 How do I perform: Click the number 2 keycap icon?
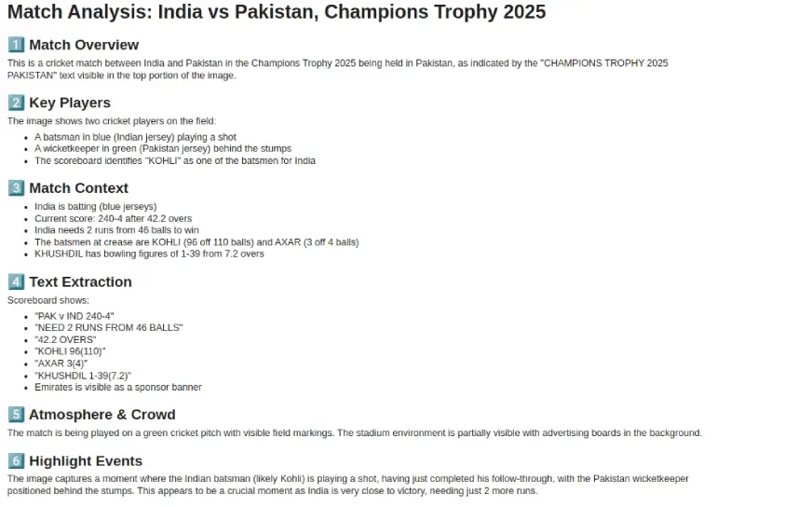(16, 103)
